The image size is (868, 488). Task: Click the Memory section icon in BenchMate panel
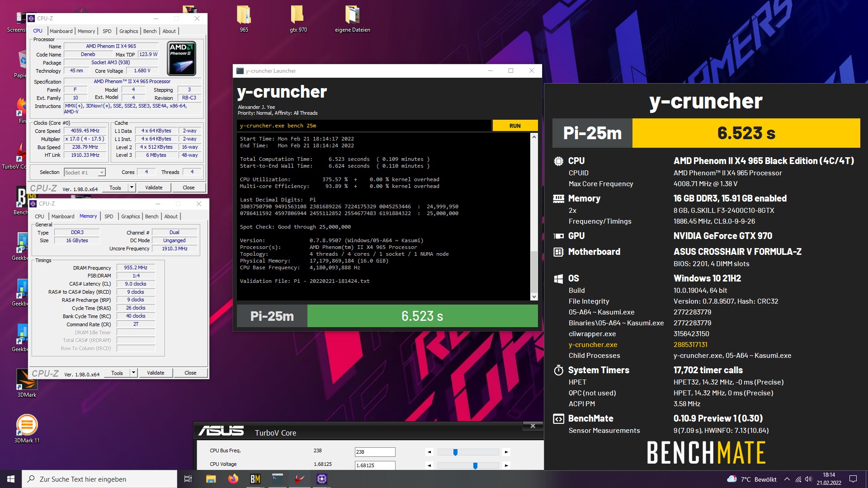tap(558, 198)
